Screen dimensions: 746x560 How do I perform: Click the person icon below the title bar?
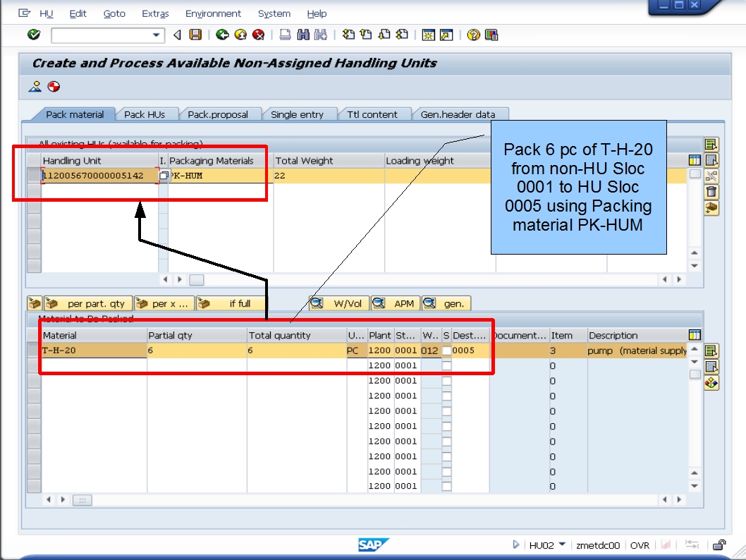[x=34, y=87]
